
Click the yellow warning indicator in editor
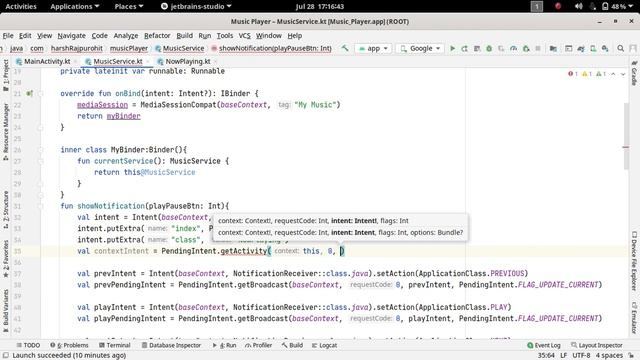(587, 74)
